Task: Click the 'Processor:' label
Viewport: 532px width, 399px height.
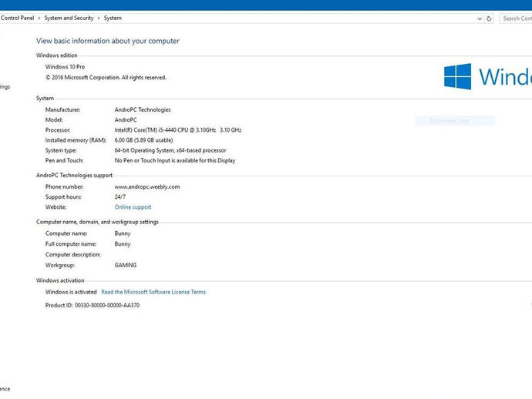Action: point(58,130)
